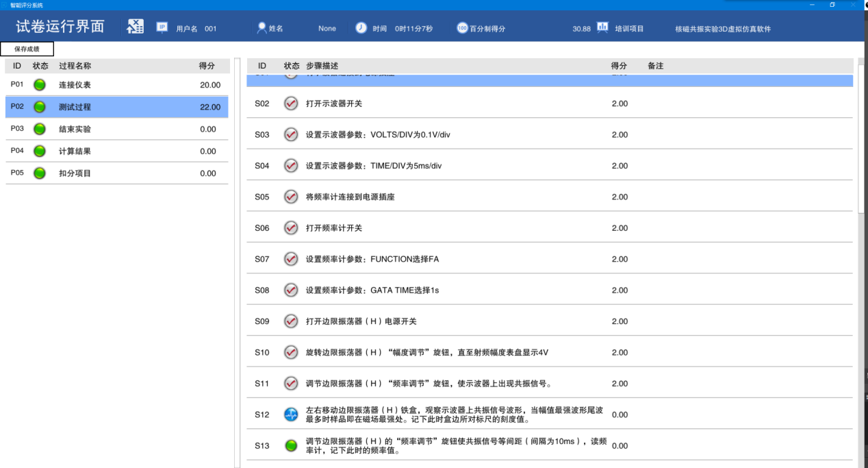Click the green status icon of step S13
This screenshot has height=468, width=868.
coord(291,445)
